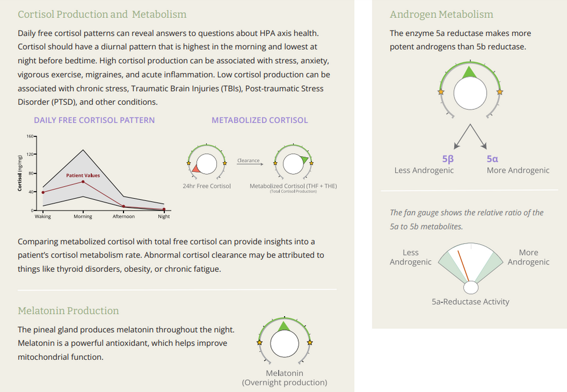This screenshot has height=392, width=567.
Task: Click the left star on the Melatonin gauge
Action: 259,343
